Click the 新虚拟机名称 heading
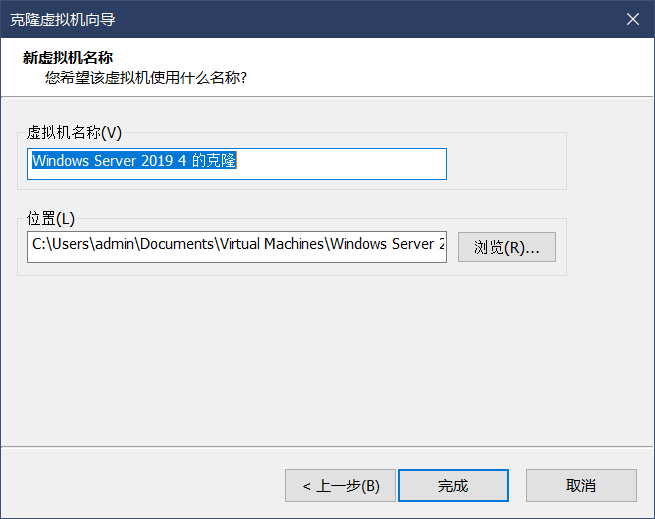The width and height of the screenshot is (655, 519). click(68, 58)
